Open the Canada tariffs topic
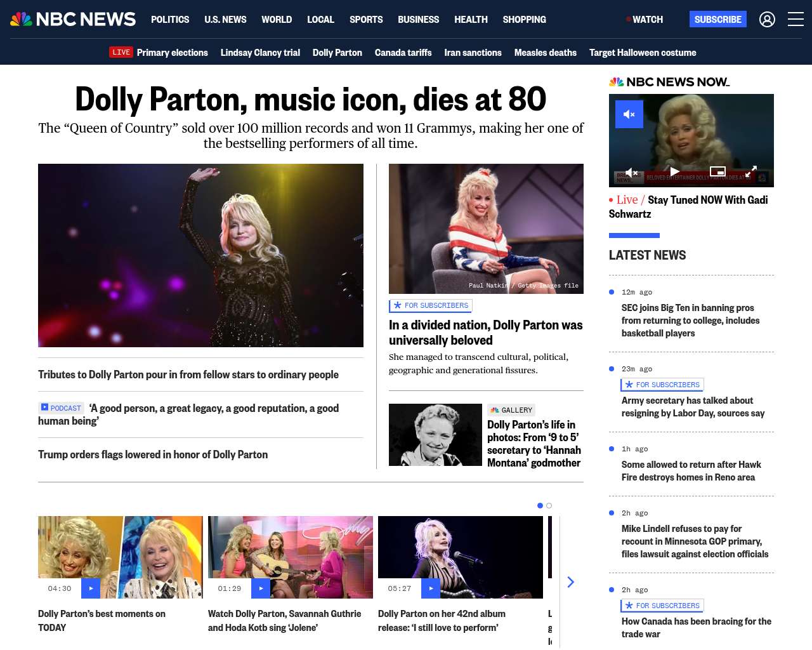Screen dimensions: 812x650 [x=403, y=53]
